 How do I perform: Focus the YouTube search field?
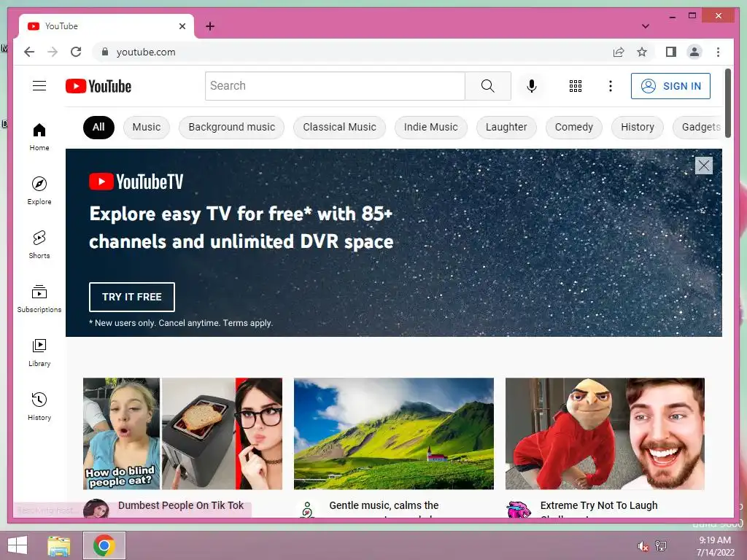pyautogui.click(x=335, y=86)
